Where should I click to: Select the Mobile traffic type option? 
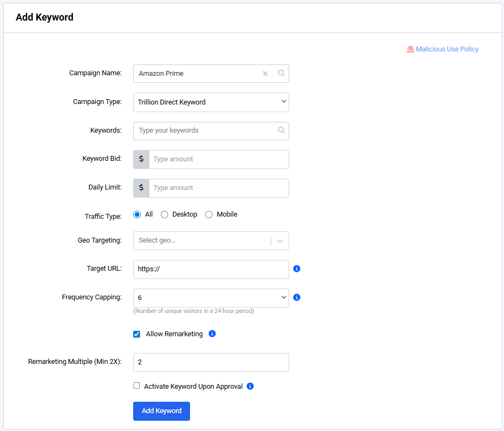209,214
